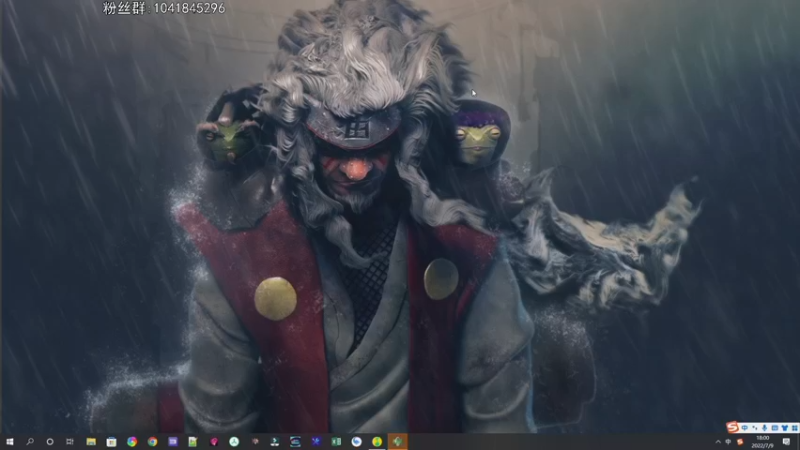Open the purple square app icon
800x450 pixels.
(x=172, y=442)
